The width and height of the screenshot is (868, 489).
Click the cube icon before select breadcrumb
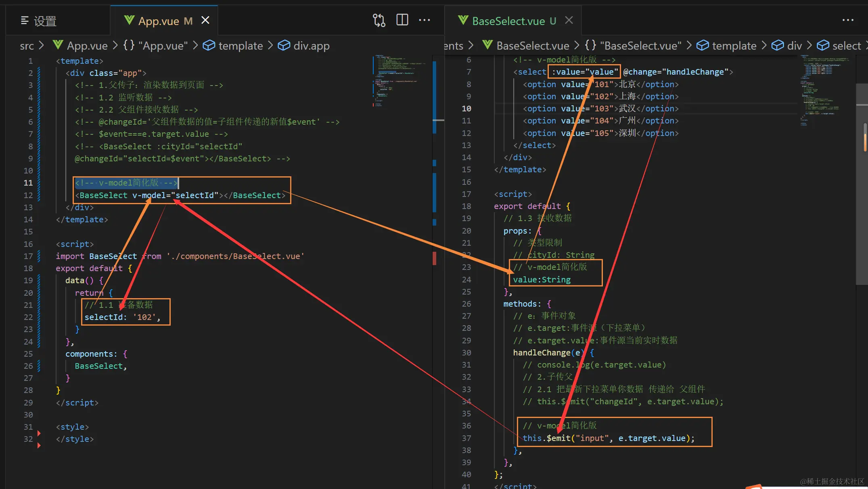click(823, 46)
